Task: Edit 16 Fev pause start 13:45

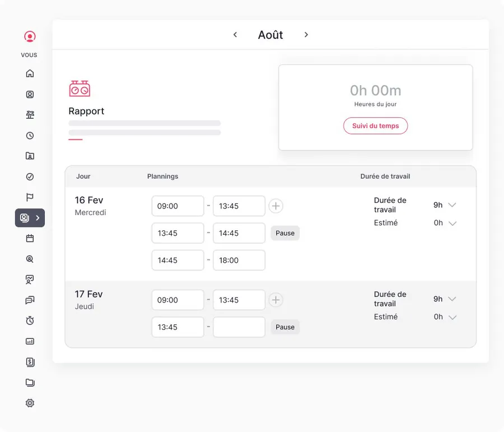Action: (x=178, y=233)
